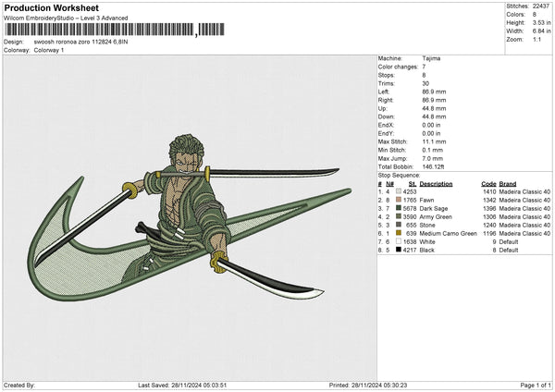Screen dimensions: 555x392
Task: Click thread code 1342 for Fawn
Action: click(489, 200)
